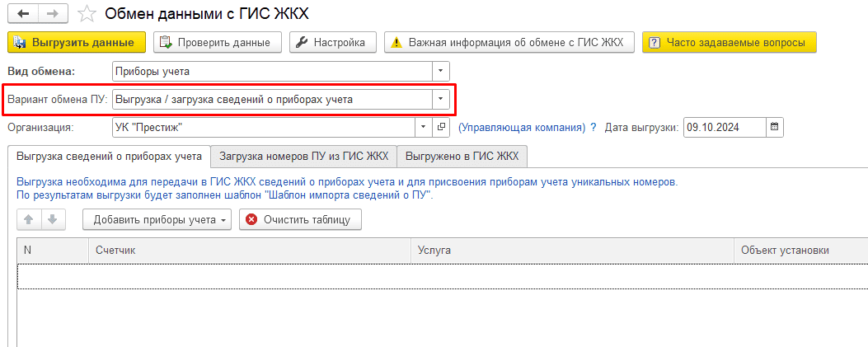
Task: Move row down with the down arrow
Action: (x=52, y=219)
